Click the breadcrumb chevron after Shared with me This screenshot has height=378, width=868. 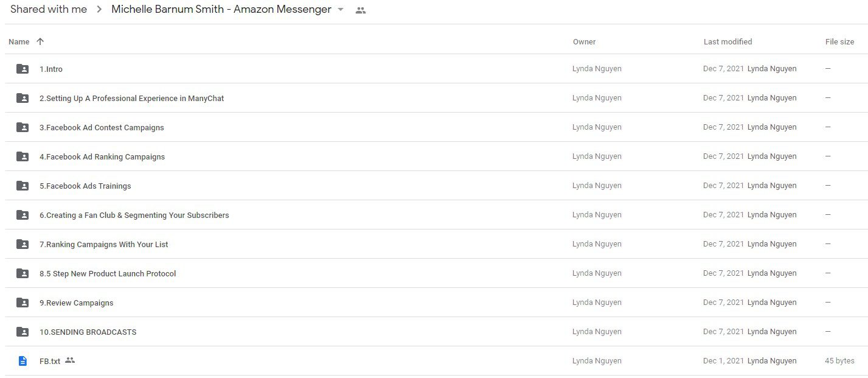tap(99, 10)
